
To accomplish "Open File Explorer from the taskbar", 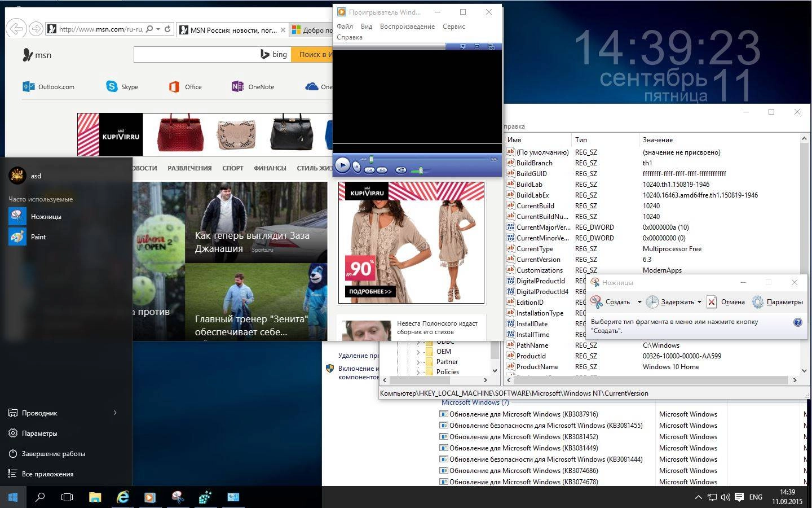I will pyautogui.click(x=95, y=497).
